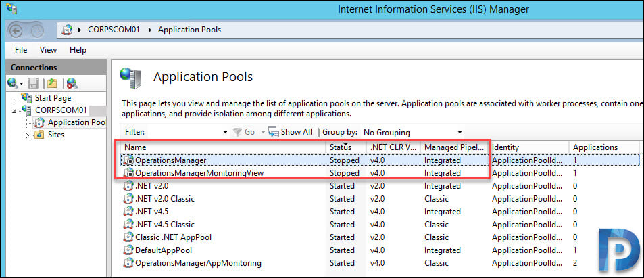Screen dimensions: 644x278
Task: Select the OperationsManager row name
Action: point(170,160)
